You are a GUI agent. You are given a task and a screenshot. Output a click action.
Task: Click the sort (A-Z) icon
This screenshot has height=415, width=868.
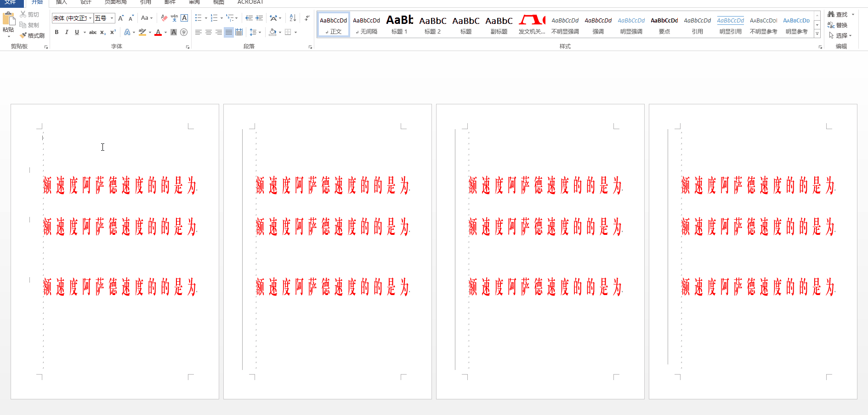coord(293,18)
